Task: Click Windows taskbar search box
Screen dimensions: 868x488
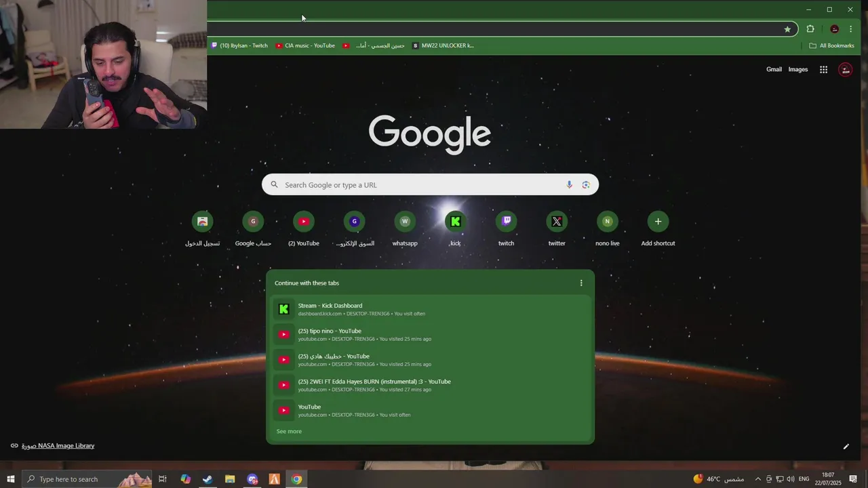Action: tap(87, 479)
